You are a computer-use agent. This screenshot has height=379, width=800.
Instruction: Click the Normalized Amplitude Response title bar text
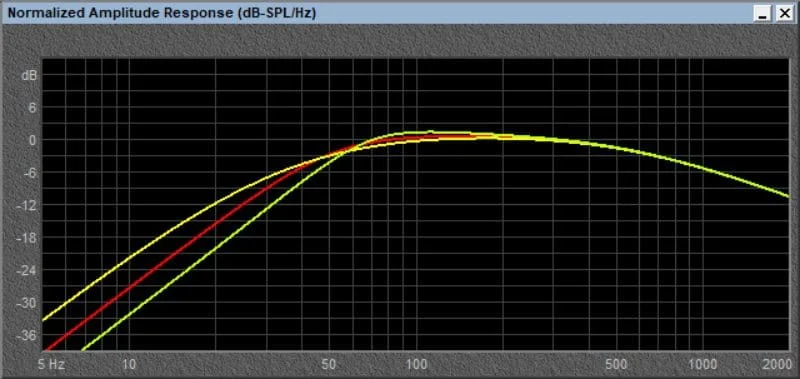(x=161, y=14)
